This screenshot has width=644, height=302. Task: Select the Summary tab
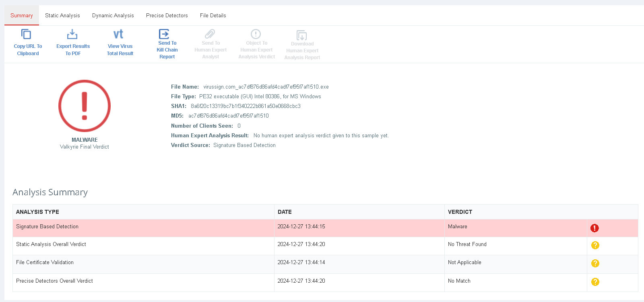[22, 16]
